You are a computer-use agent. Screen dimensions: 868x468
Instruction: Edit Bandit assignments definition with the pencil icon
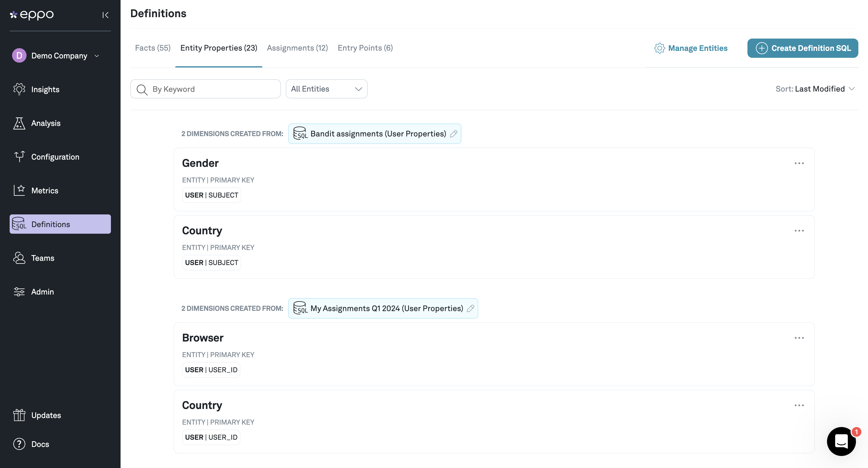pos(454,134)
